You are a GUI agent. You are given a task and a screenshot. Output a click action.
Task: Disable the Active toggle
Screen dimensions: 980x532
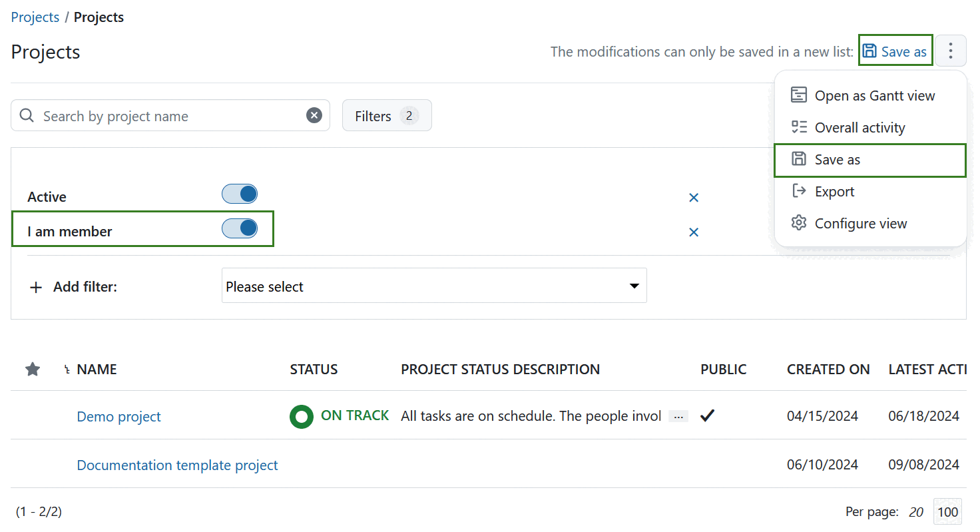[240, 194]
